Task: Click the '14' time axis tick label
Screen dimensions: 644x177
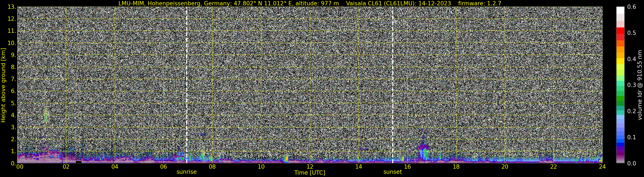Action: pos(358,167)
